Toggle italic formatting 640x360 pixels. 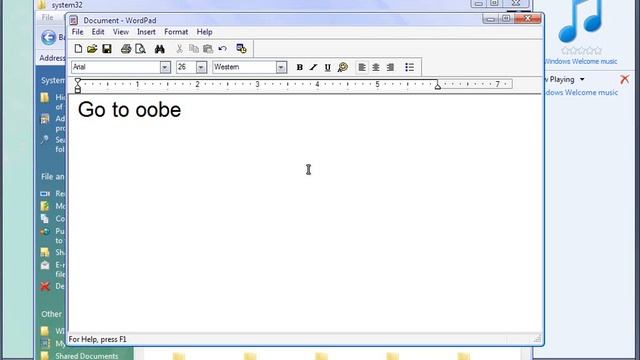pyautogui.click(x=313, y=67)
